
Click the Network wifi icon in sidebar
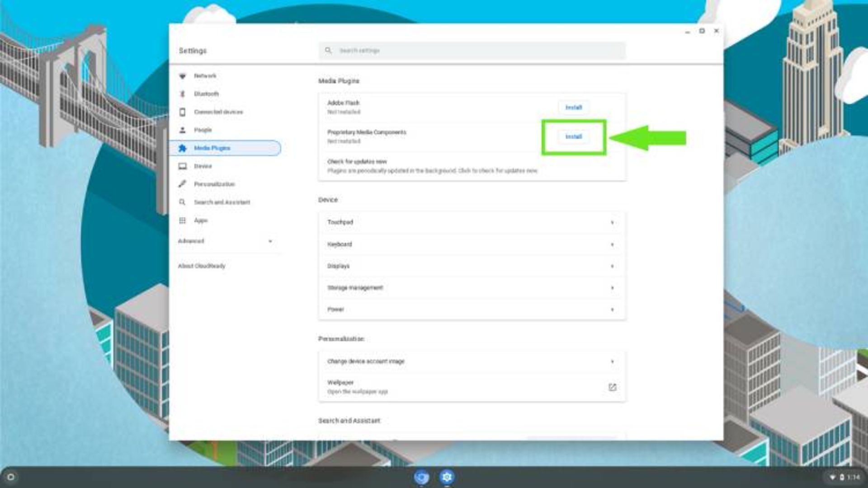tap(182, 76)
